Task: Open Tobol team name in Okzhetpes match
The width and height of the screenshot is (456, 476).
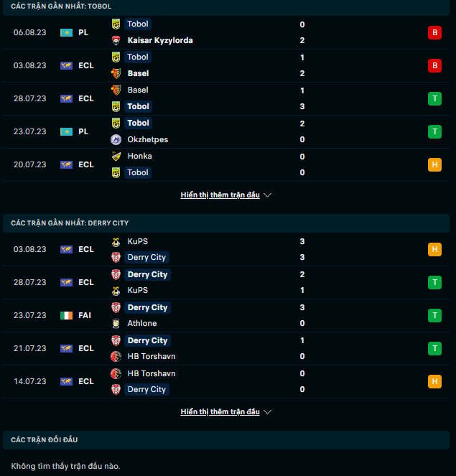Action: tap(138, 123)
